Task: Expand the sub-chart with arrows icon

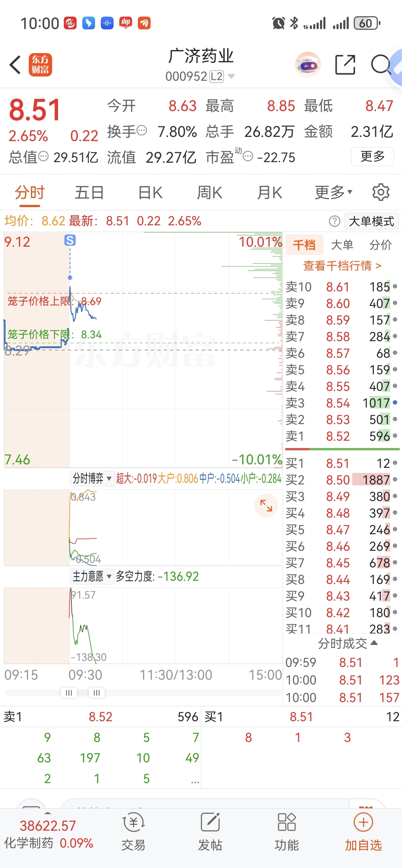Action: [266, 505]
